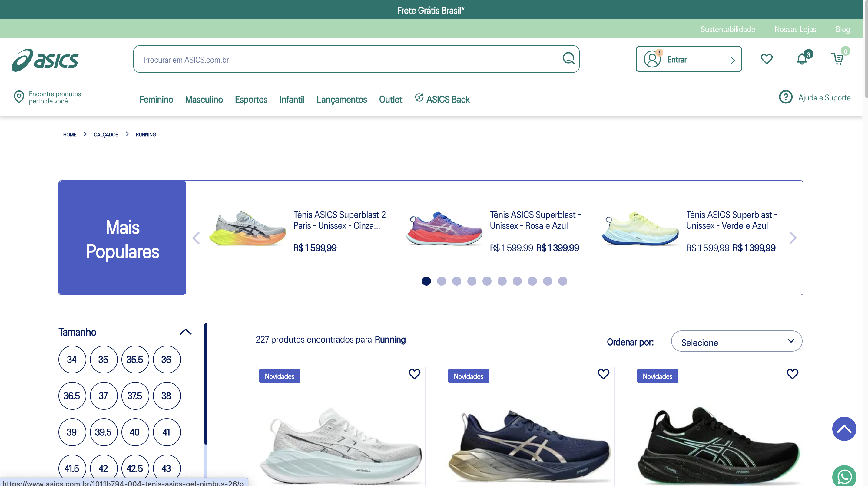The image size is (868, 486).
Task: Show previous popular products with left arrow
Action: click(x=196, y=238)
